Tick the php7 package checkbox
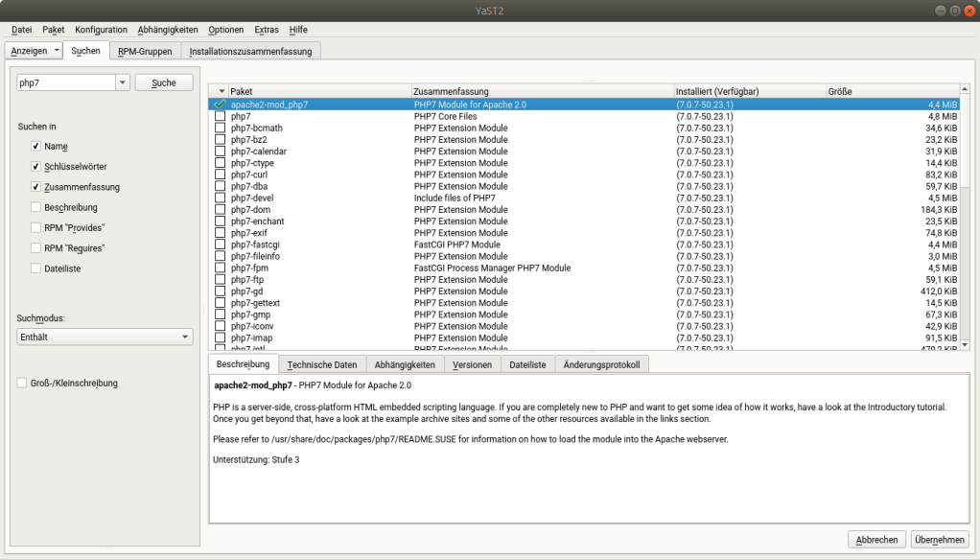980x559 pixels. pos(220,116)
